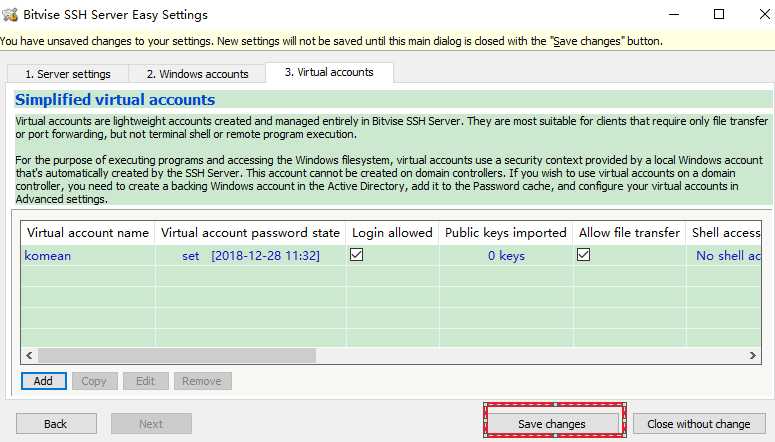Screen dimensions: 775x442
Task: Click the Virtual account password state header
Action: pyautogui.click(x=250, y=232)
